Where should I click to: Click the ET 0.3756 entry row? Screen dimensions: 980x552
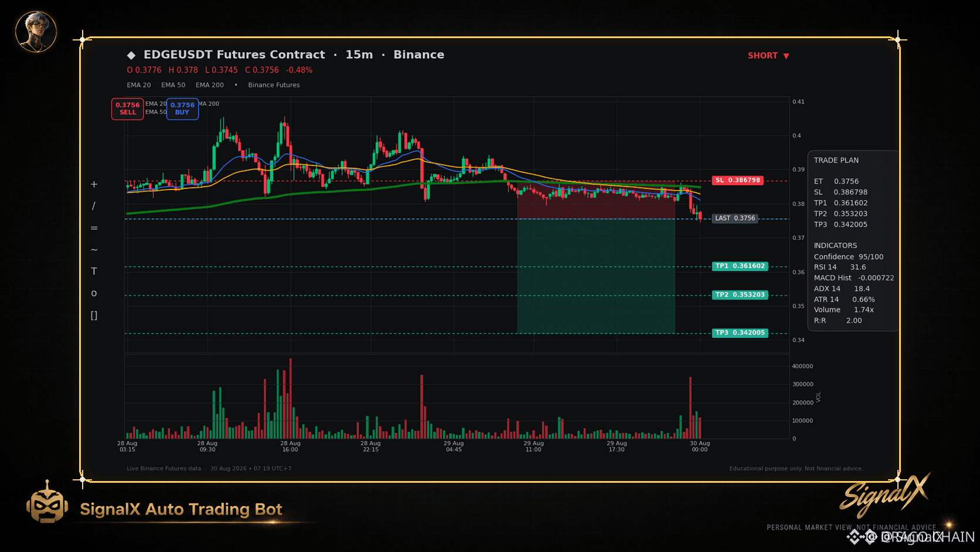tap(836, 181)
